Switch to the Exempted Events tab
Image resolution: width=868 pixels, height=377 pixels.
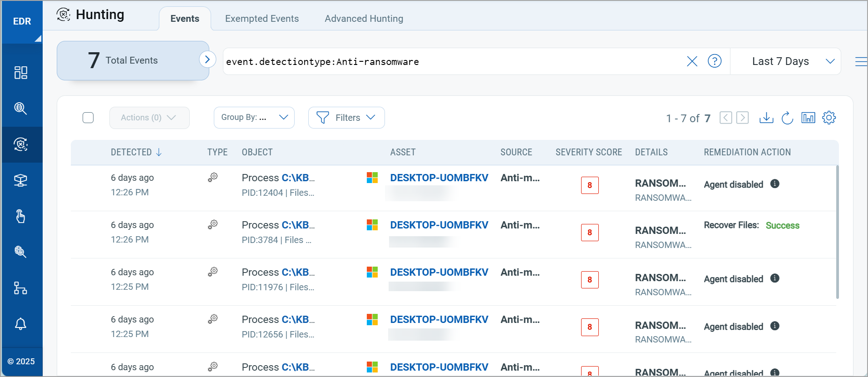point(262,19)
